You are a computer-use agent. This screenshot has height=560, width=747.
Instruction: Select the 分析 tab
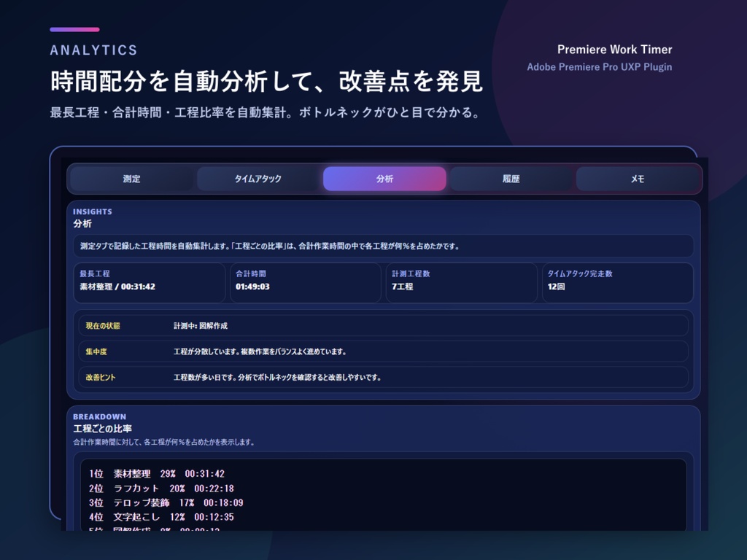(384, 179)
